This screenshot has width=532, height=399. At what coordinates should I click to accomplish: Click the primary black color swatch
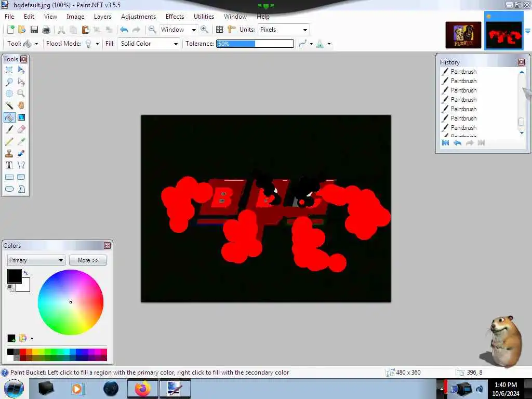click(15, 276)
